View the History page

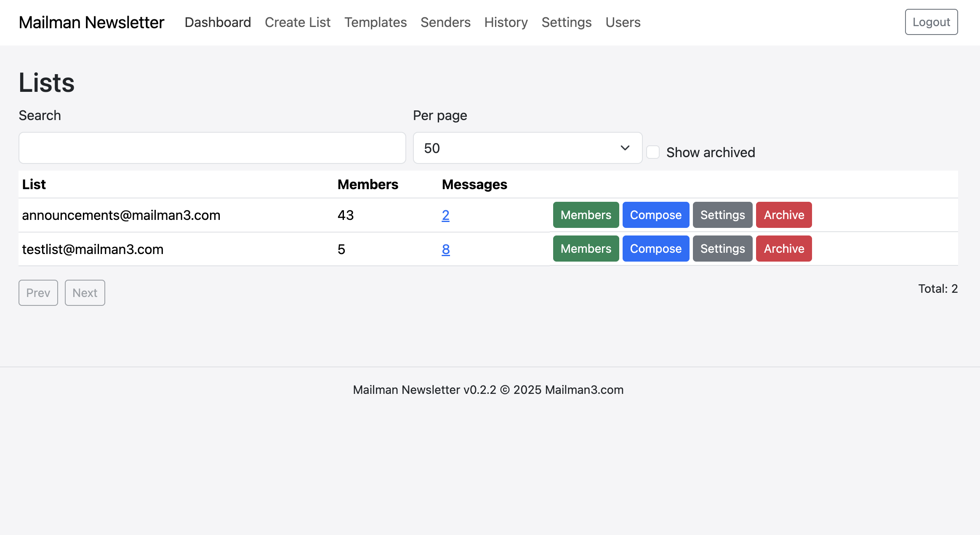pos(506,22)
